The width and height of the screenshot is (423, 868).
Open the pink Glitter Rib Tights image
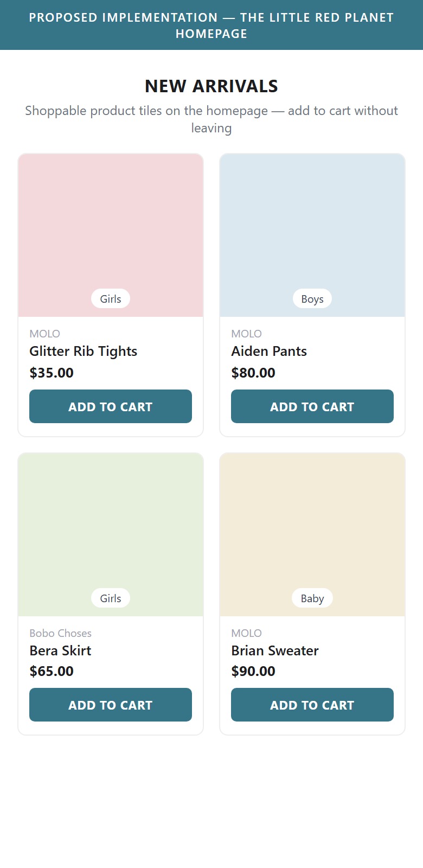111,235
